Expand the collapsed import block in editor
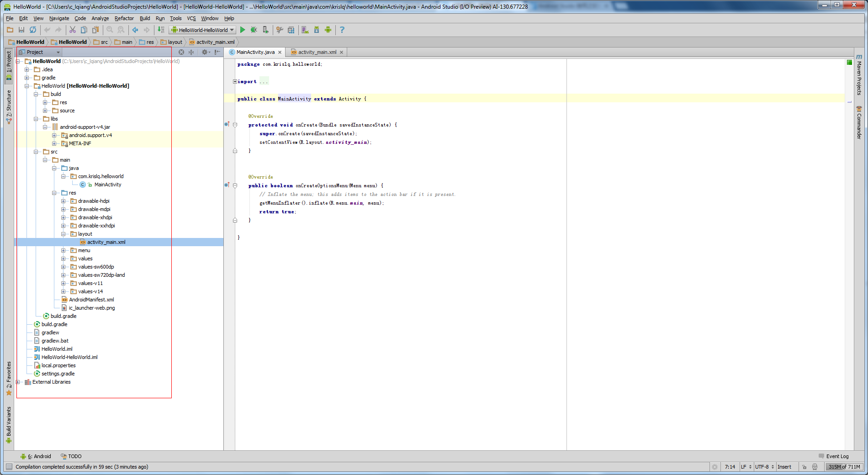Image resolution: width=868 pixels, height=475 pixels. tap(235, 82)
